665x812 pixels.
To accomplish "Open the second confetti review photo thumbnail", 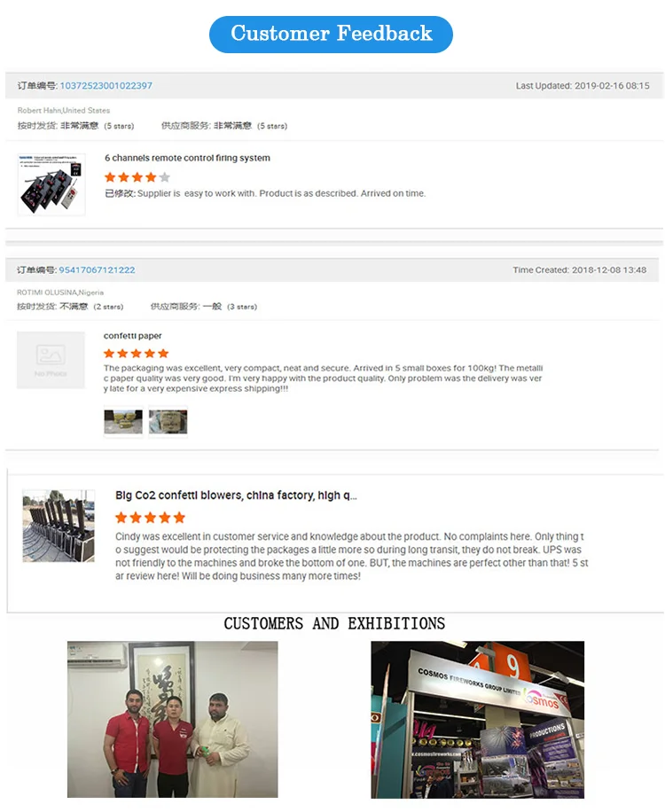I will tap(168, 422).
